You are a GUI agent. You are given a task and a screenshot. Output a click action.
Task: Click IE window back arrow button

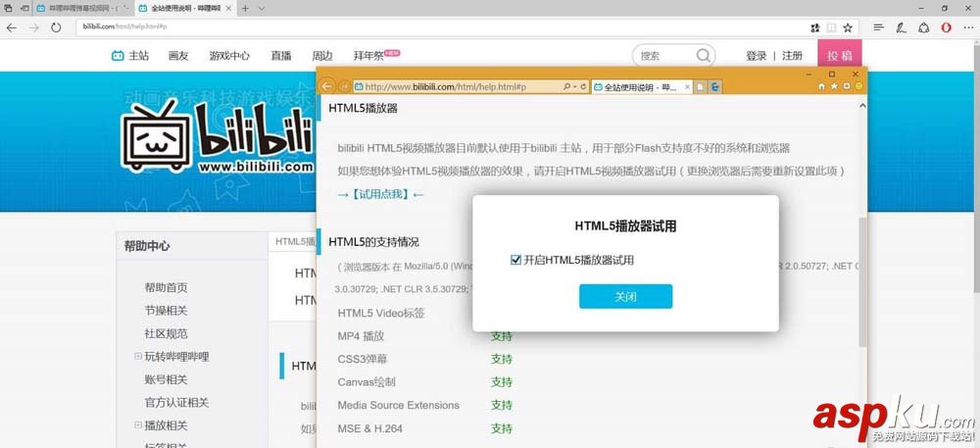coord(327,87)
